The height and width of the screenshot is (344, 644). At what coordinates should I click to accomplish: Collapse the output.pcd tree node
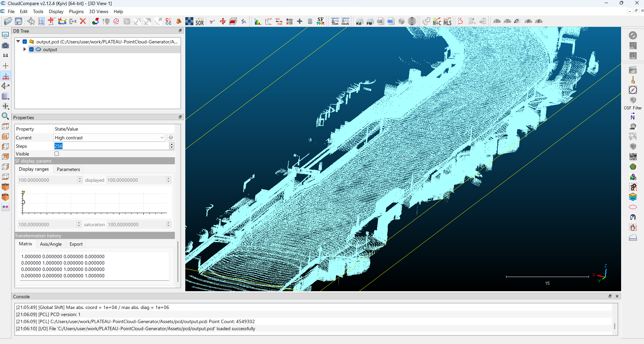[18, 42]
